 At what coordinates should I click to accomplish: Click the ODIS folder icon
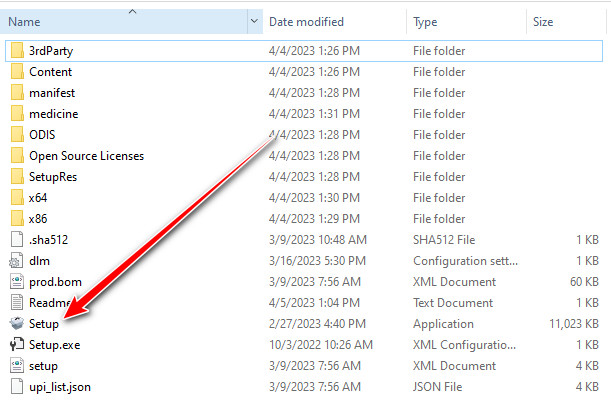[16, 135]
